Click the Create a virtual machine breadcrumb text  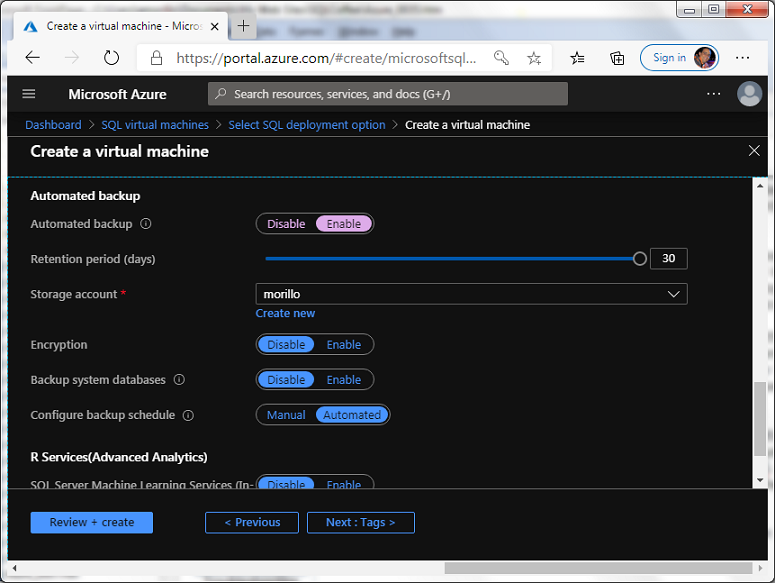(x=467, y=125)
